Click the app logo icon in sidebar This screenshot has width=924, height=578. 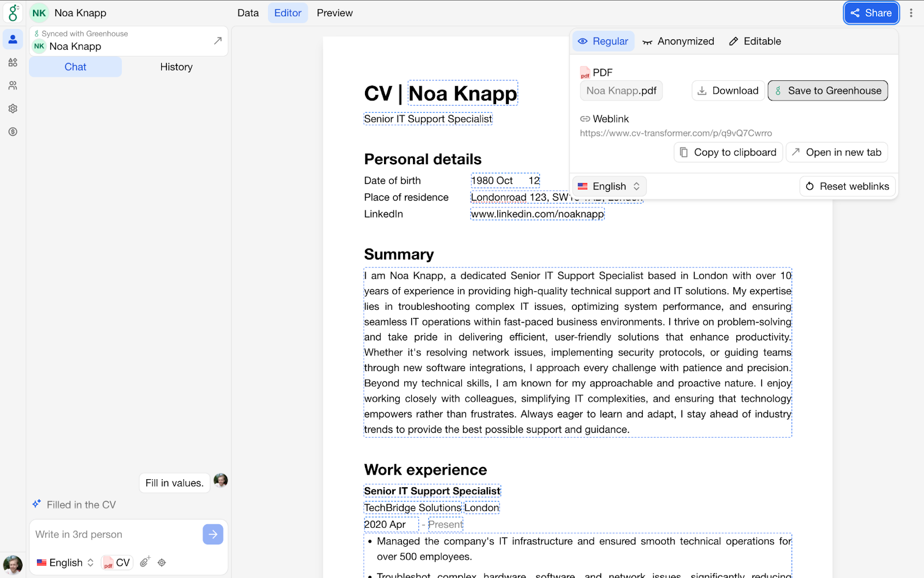(x=13, y=13)
